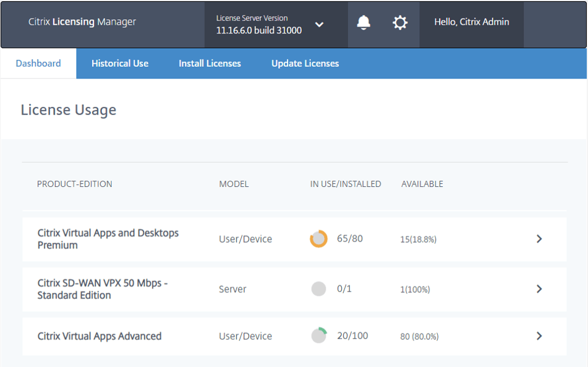Screen dimensions: 588x367
Task: Select Citrix Virtual Apps Advanced product name
Action: pyautogui.click(x=100, y=336)
